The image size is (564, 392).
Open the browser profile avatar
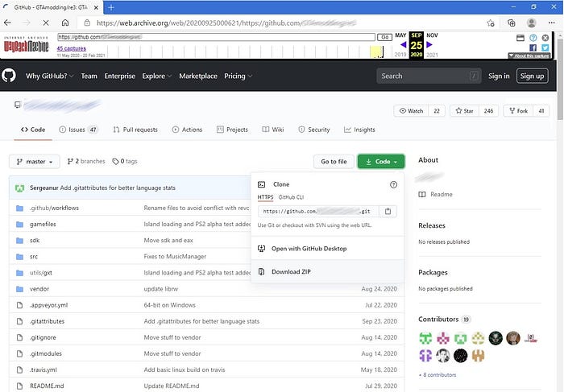point(531,23)
